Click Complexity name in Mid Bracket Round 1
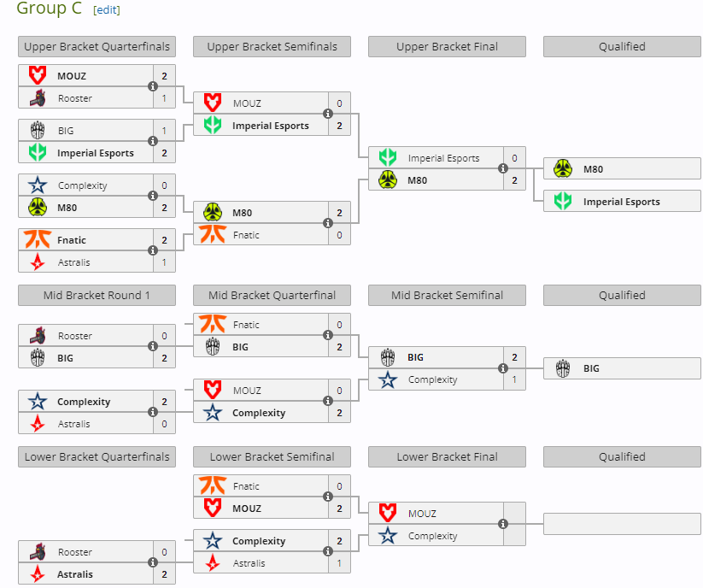Viewport: 703px width, 588px height. point(84,402)
